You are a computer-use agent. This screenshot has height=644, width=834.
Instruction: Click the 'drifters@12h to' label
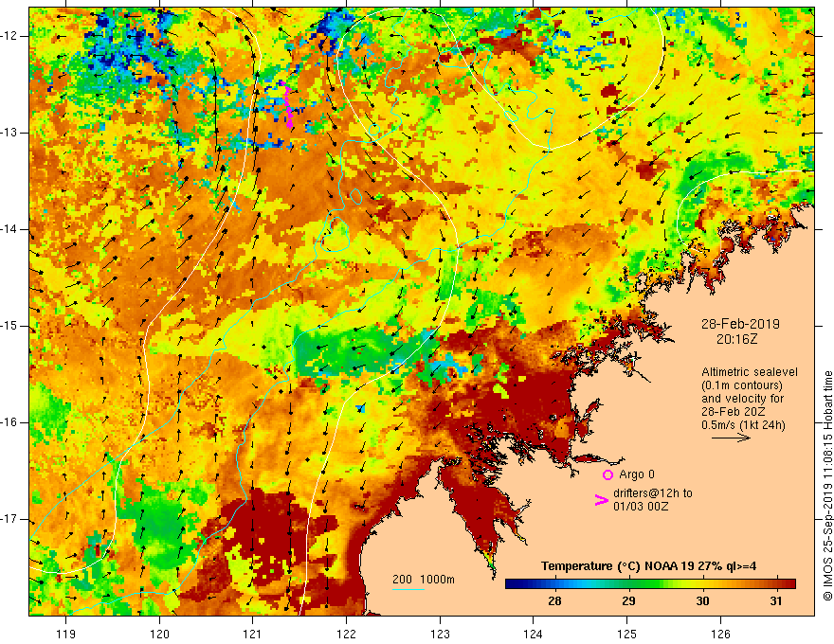point(653,493)
